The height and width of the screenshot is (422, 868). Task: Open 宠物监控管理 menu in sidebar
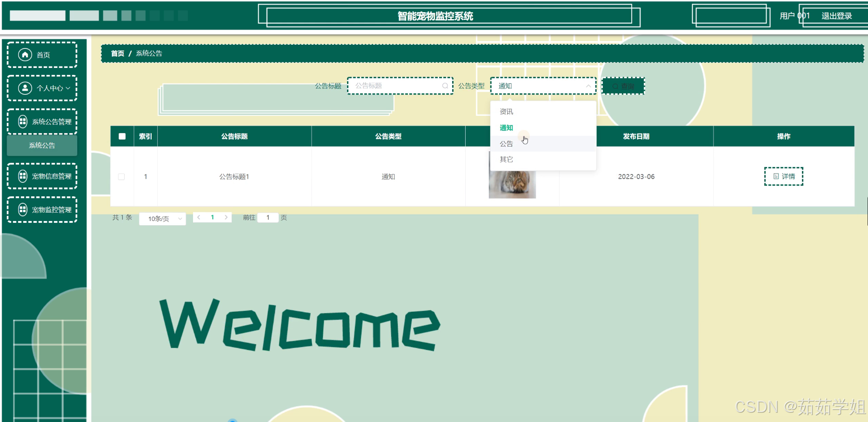tap(42, 209)
